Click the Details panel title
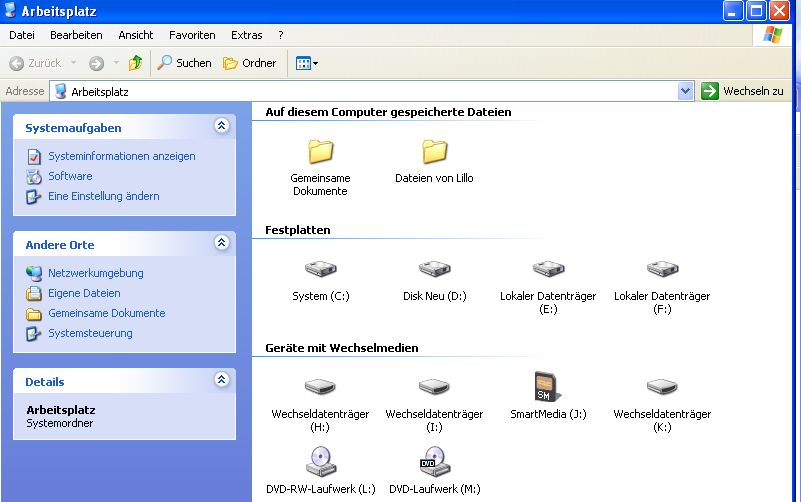This screenshot has width=801, height=502. click(x=45, y=382)
